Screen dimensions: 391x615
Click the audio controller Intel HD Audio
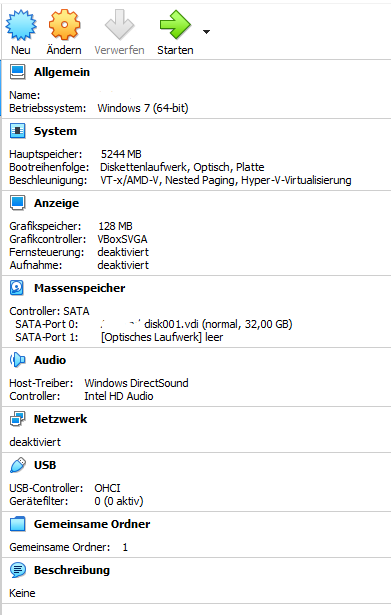coord(119,396)
